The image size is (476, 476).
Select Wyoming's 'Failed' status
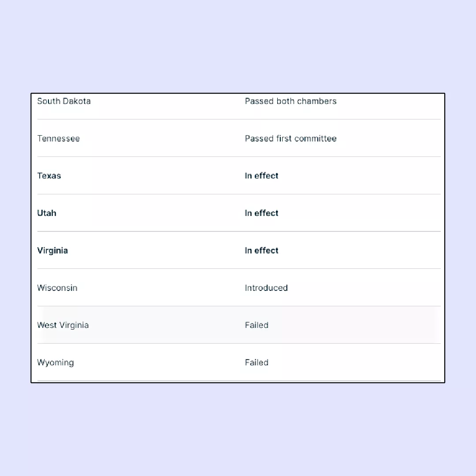(257, 363)
